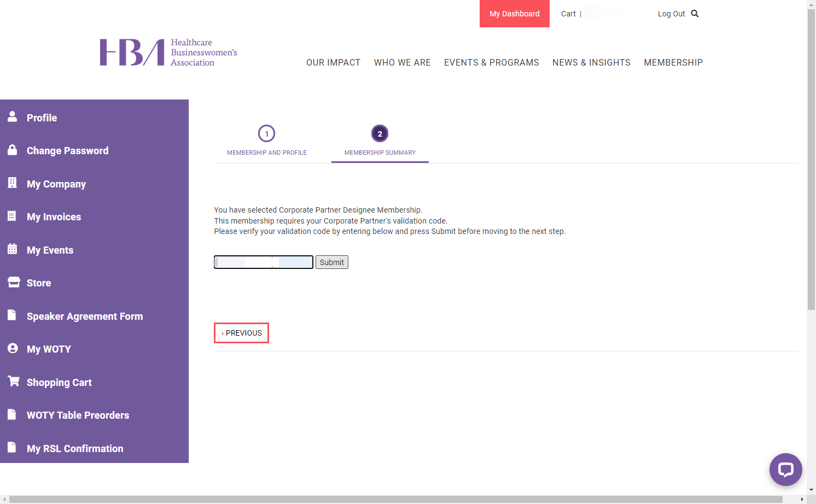Open the EVENTS & PROGRAMS menu
The height and width of the screenshot is (504, 816).
[x=492, y=63]
